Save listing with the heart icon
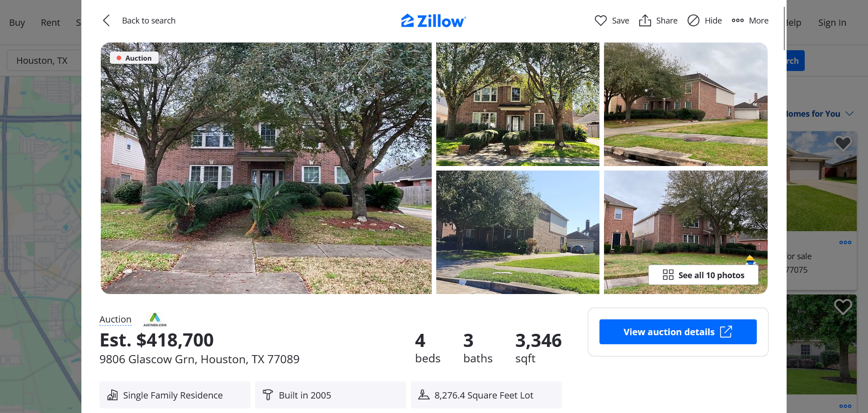Image resolution: width=868 pixels, height=413 pixels. coord(600,20)
